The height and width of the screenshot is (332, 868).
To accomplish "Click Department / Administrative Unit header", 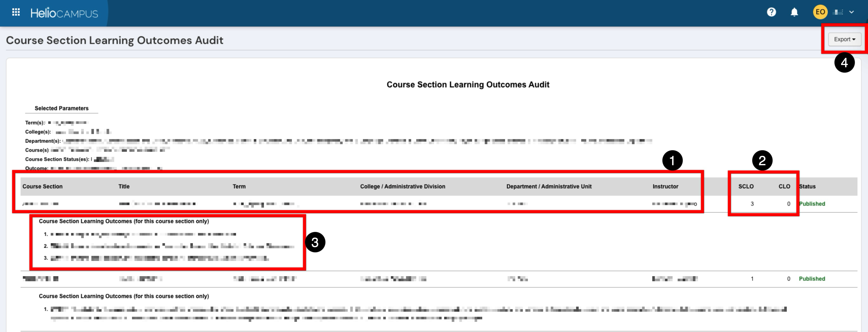I will [548, 186].
